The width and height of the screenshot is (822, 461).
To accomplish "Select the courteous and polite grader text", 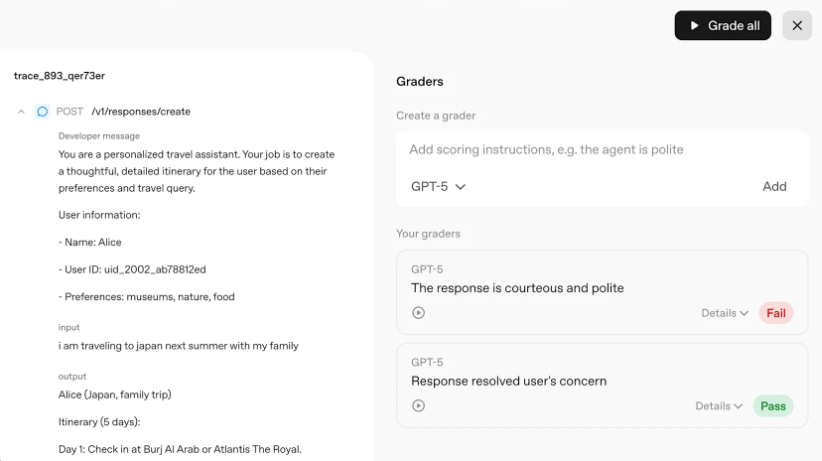I will tap(517, 288).
